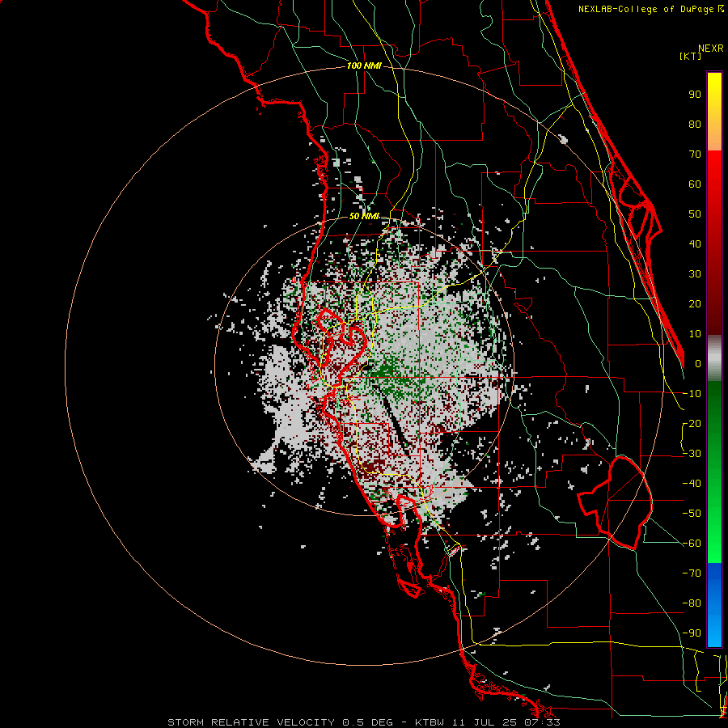
Task: Click the '-90' value on the color scale
Action: click(x=692, y=633)
